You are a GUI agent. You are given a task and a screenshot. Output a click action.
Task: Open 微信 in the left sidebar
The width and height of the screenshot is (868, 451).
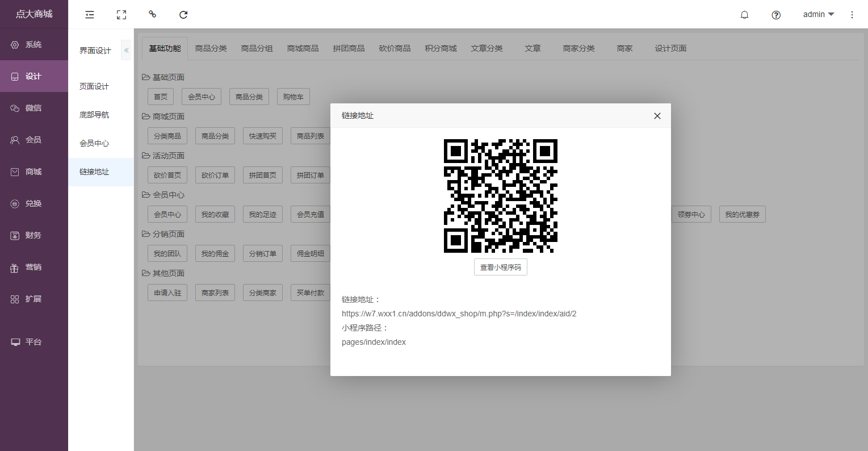[x=34, y=108]
